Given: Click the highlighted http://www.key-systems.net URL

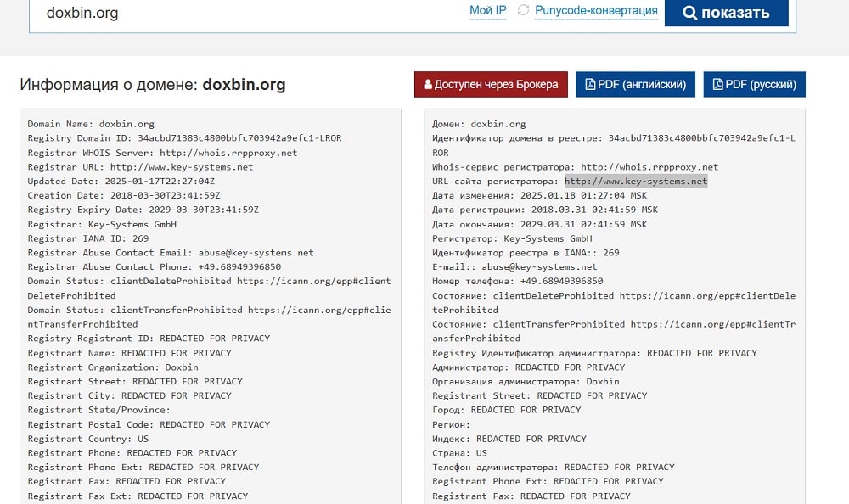Looking at the screenshot, I should coord(636,182).
